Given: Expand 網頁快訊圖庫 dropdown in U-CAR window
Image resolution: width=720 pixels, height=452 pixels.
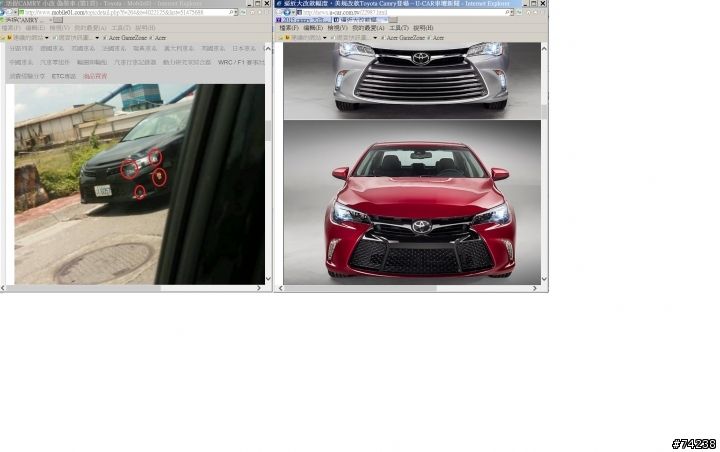Looking at the screenshot, I should click(375, 38).
